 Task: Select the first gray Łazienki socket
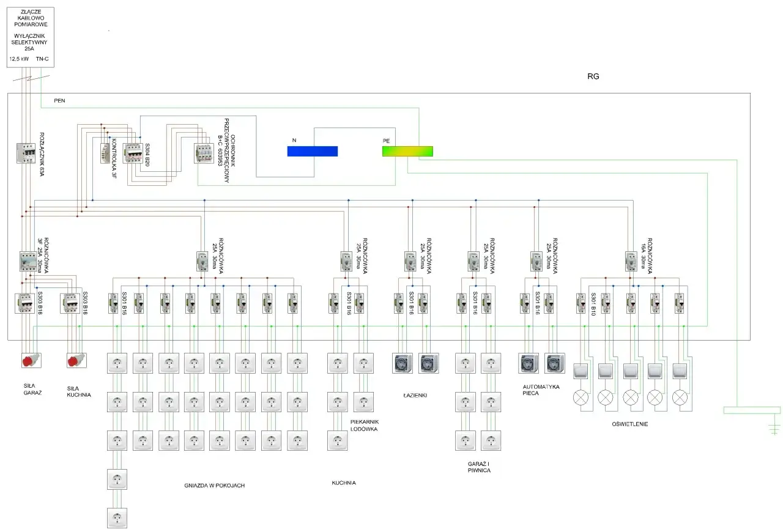point(402,363)
